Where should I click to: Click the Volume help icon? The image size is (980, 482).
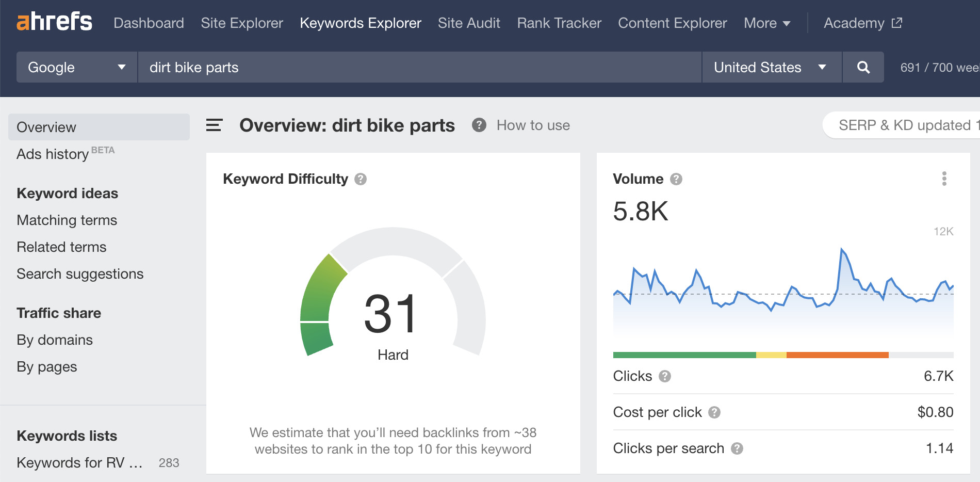pyautogui.click(x=676, y=179)
